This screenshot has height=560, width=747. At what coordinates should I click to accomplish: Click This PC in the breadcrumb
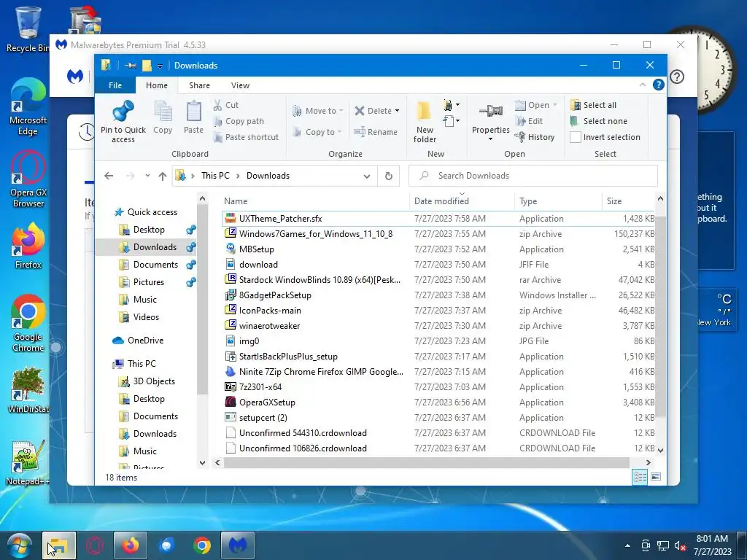[215, 176]
